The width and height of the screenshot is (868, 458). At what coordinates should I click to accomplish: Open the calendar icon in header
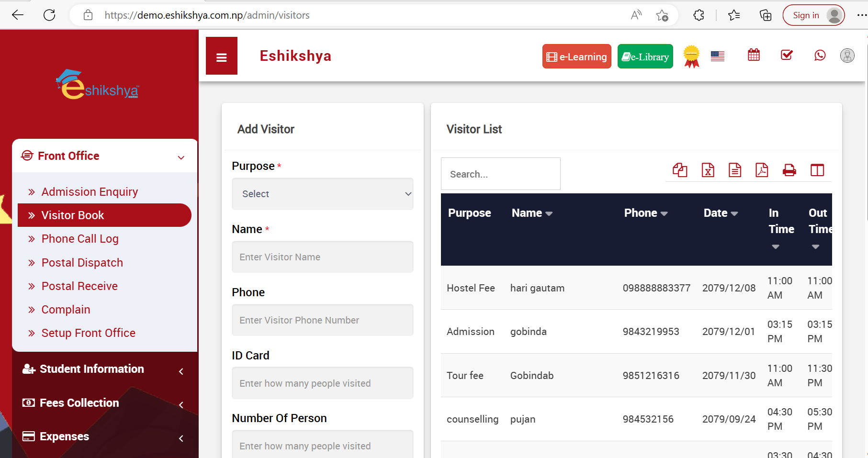tap(754, 56)
